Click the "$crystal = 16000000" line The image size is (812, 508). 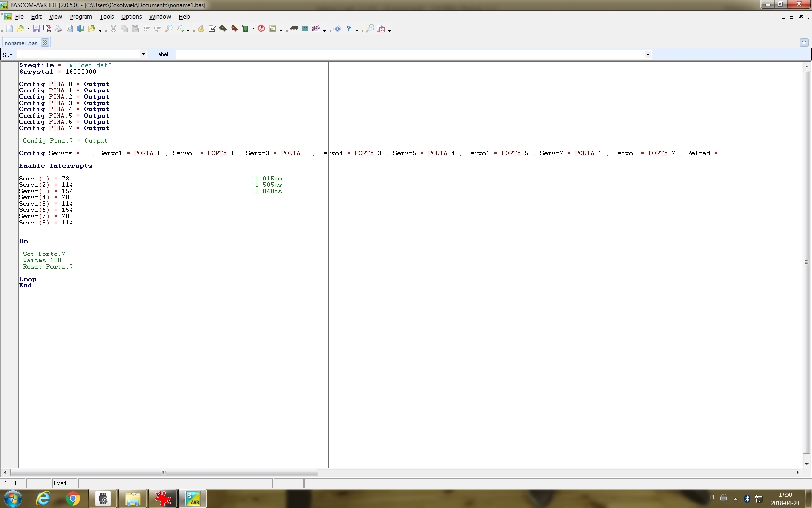point(58,72)
